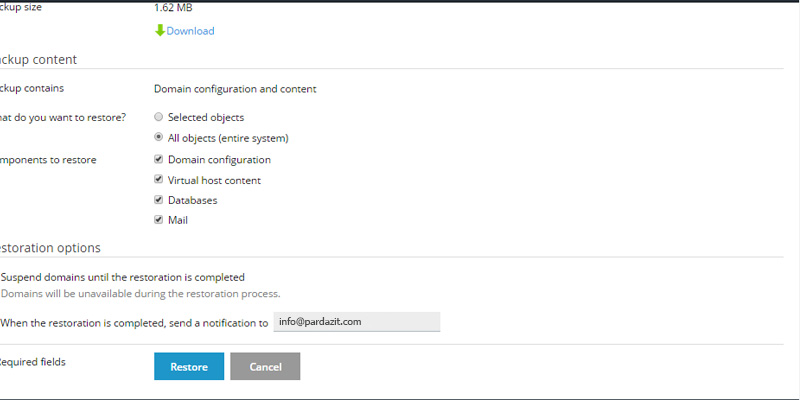800x400 pixels.
Task: Click 'Suspend domains until the restoration is completed' label
Action: coord(123,277)
